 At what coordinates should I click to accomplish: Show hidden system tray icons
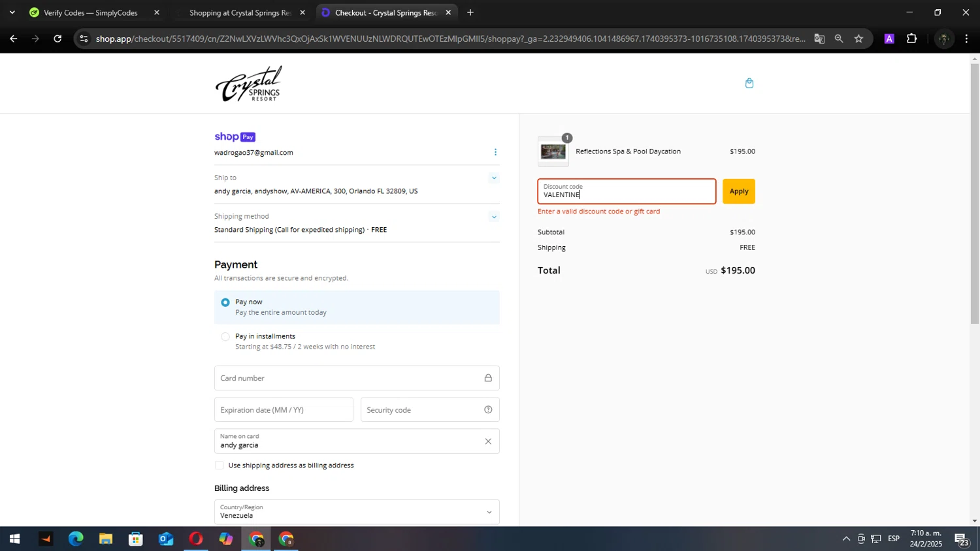tap(846, 539)
